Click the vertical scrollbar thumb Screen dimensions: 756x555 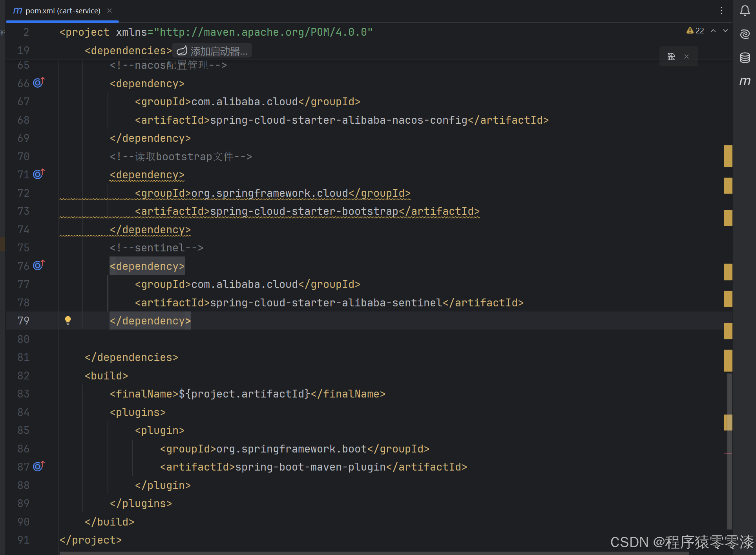tap(729, 452)
